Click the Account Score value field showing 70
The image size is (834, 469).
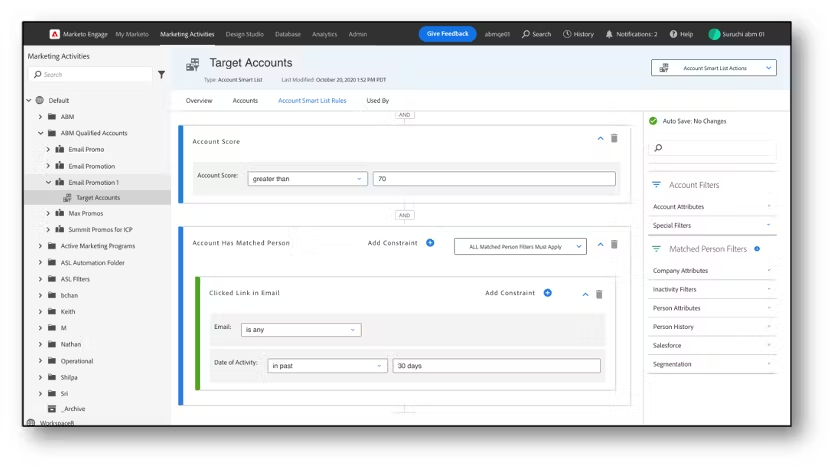tap(494, 179)
